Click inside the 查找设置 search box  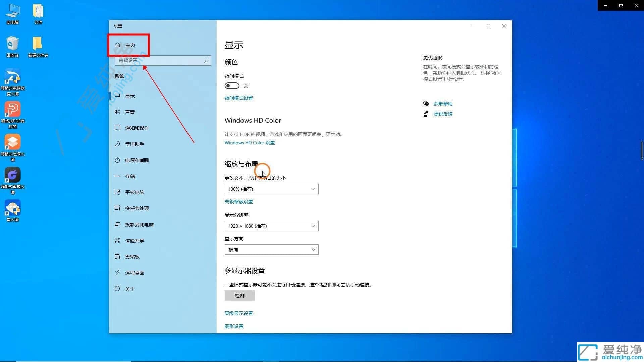pyautogui.click(x=163, y=60)
